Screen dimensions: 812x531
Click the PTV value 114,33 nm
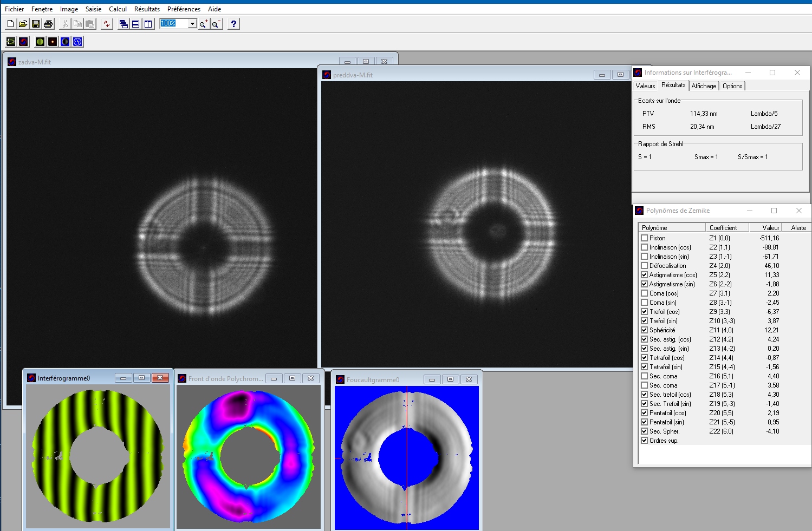pyautogui.click(x=704, y=114)
